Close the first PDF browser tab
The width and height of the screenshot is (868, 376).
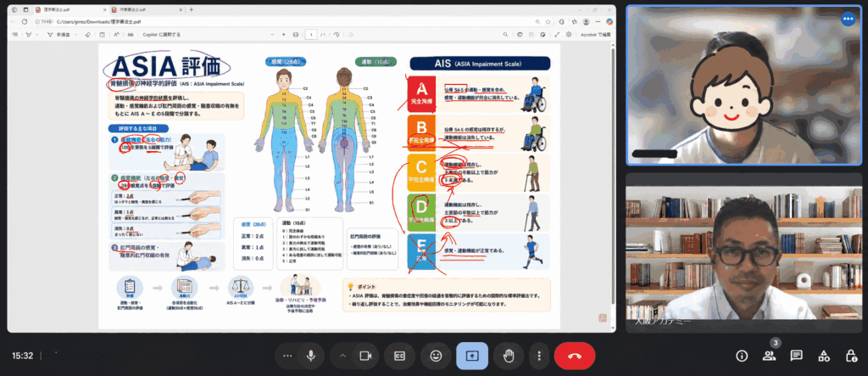pyautogui.click(x=104, y=10)
